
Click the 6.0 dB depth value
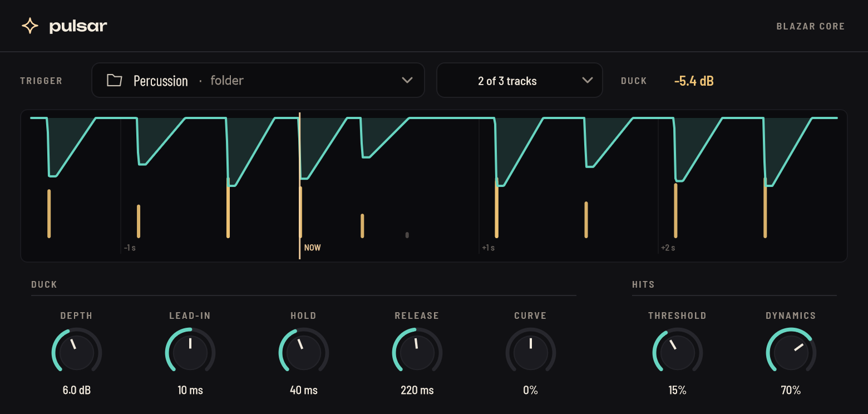pyautogui.click(x=77, y=390)
